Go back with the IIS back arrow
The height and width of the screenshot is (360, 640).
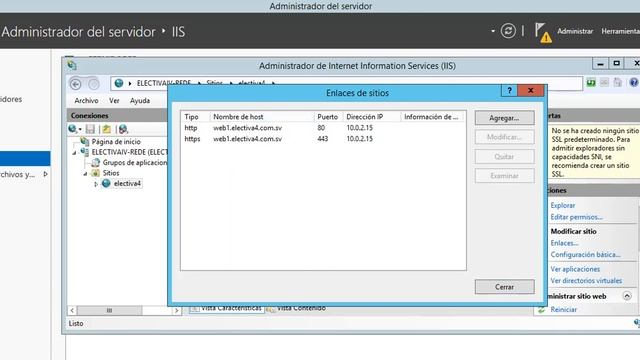[76, 84]
